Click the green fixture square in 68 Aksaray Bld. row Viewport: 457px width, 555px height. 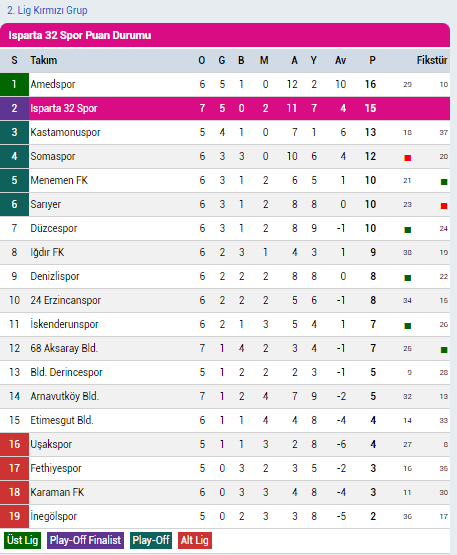click(444, 350)
